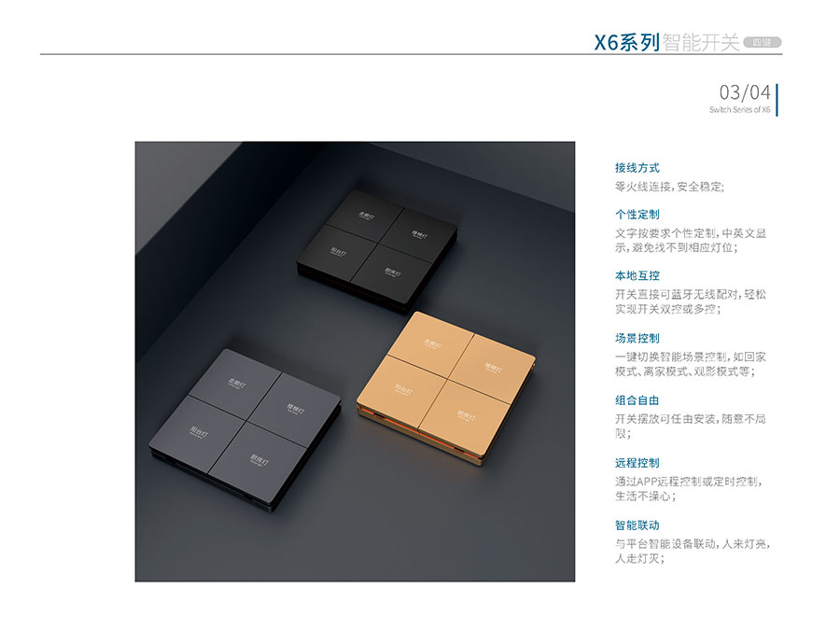The width and height of the screenshot is (840, 630).
Task: Select the 本地互控 heading
Action: pyautogui.click(x=637, y=275)
